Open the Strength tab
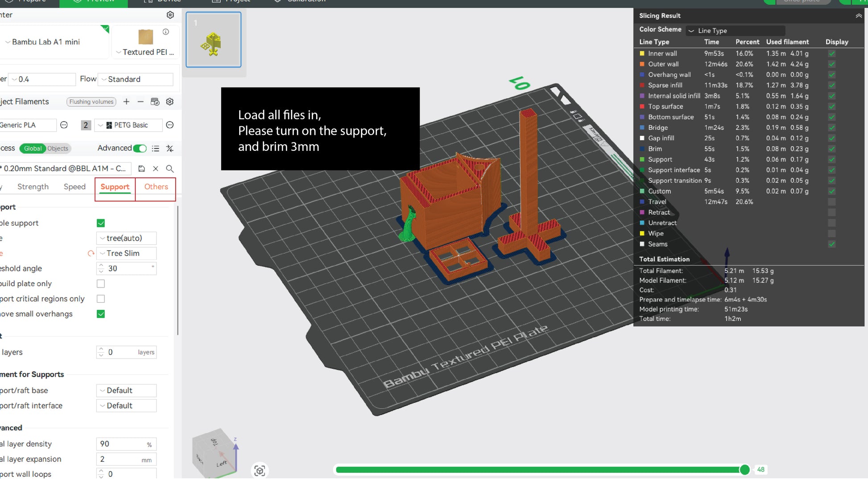 pos(33,187)
